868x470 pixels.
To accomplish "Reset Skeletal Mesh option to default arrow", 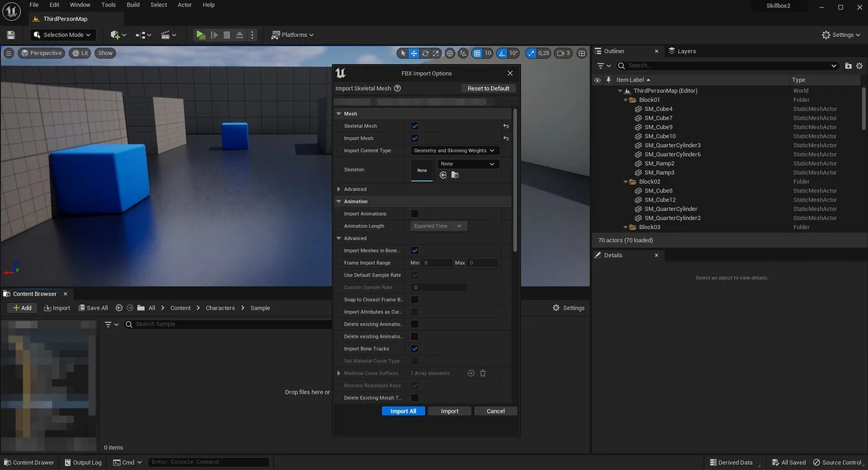I will tap(506, 126).
